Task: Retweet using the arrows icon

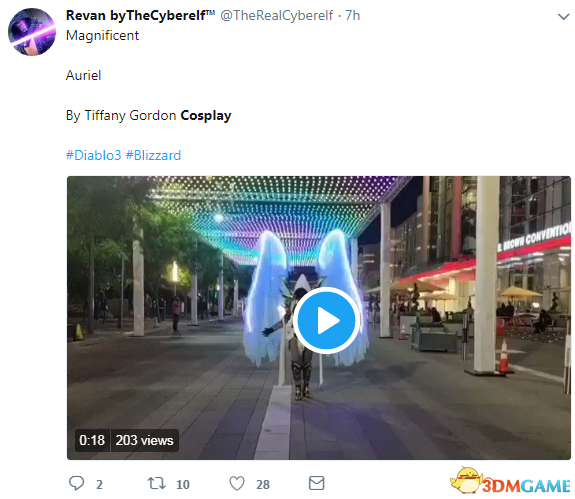Action: pyautogui.click(x=157, y=483)
